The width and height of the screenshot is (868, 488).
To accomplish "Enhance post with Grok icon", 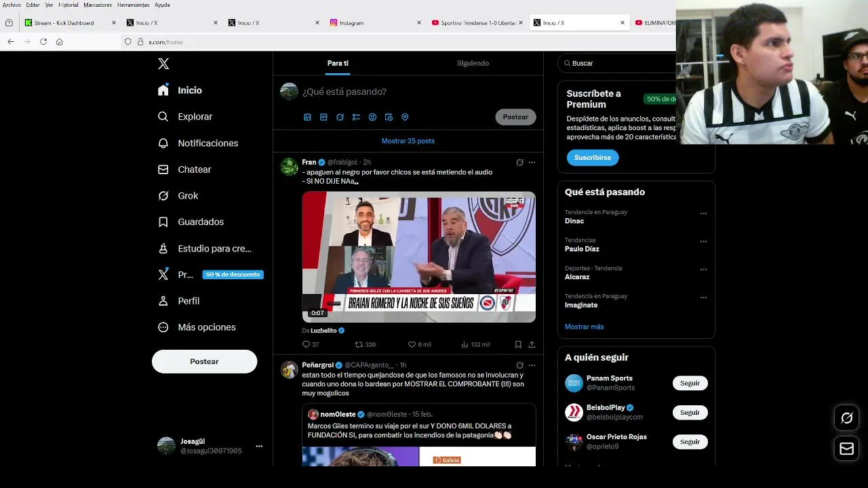I will click(340, 117).
